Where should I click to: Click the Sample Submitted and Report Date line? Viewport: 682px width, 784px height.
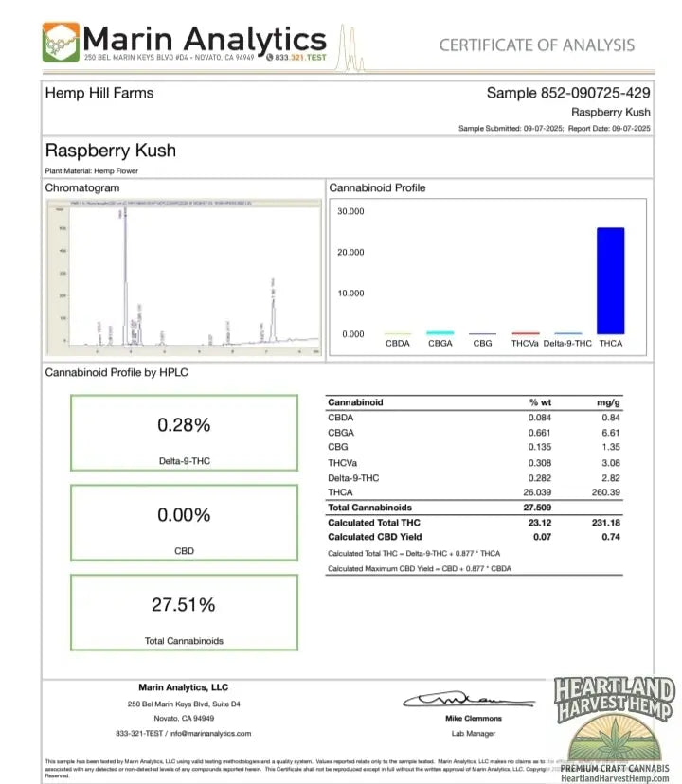pos(554,129)
